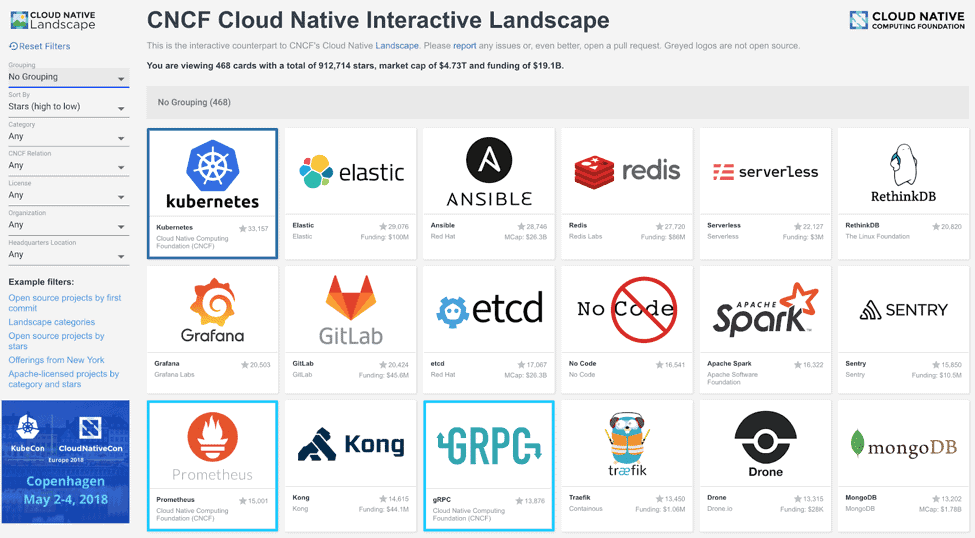
Task: Expand the License filter dropdown
Action: pos(67,195)
